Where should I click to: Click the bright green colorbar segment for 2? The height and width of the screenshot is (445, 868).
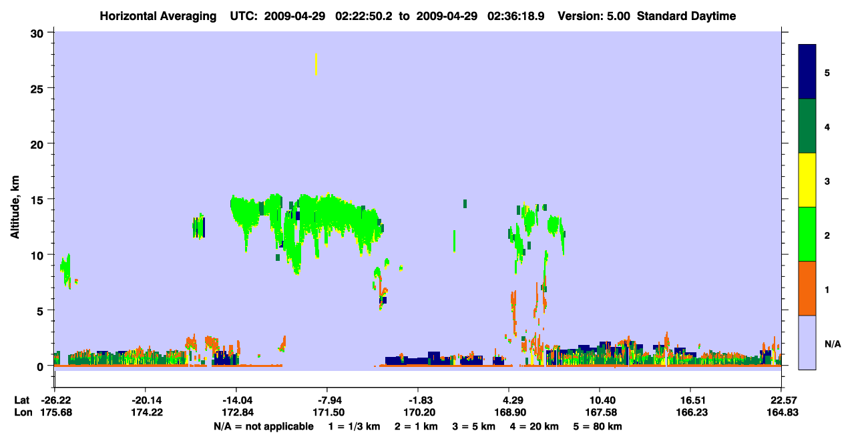pyautogui.click(x=807, y=234)
